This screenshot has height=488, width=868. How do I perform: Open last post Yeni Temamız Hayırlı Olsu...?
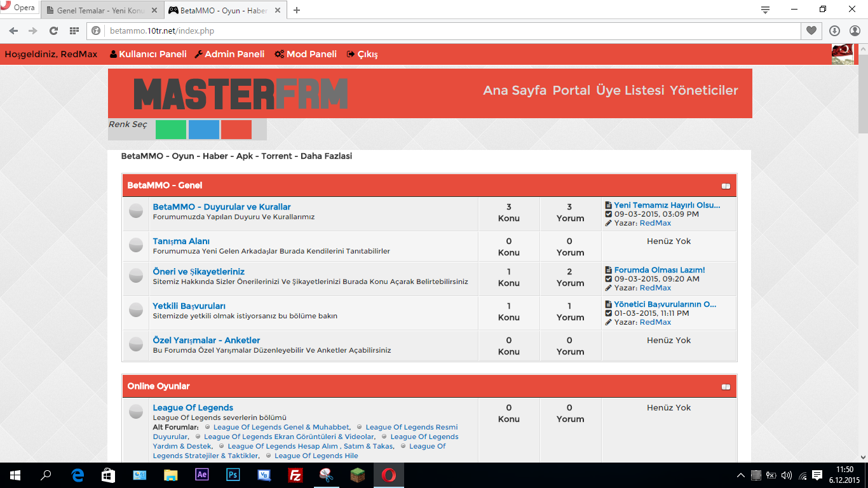click(x=667, y=205)
